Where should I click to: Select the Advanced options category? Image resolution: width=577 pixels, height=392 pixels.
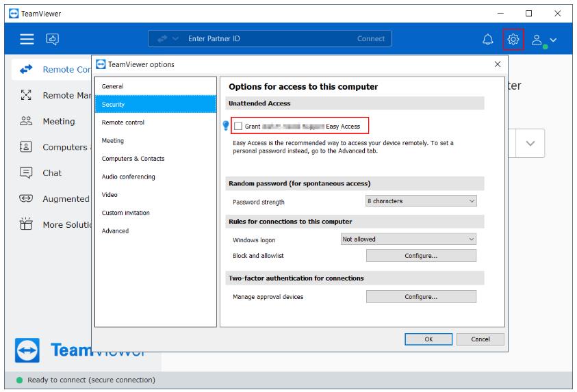coord(115,231)
